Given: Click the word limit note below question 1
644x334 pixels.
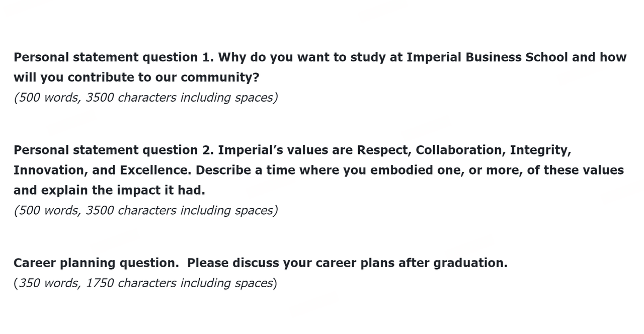Looking at the screenshot, I should (x=145, y=98).
